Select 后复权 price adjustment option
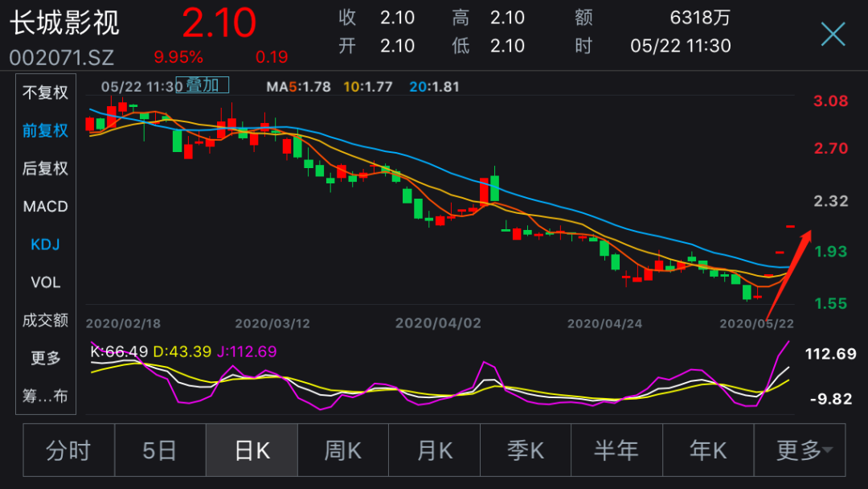The width and height of the screenshot is (868, 489). [x=45, y=168]
